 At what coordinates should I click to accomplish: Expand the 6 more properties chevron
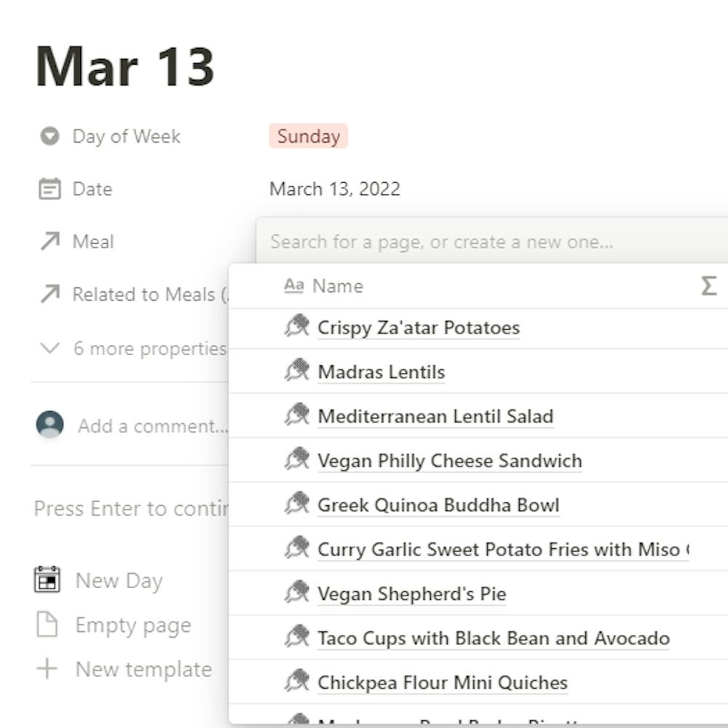(50, 348)
